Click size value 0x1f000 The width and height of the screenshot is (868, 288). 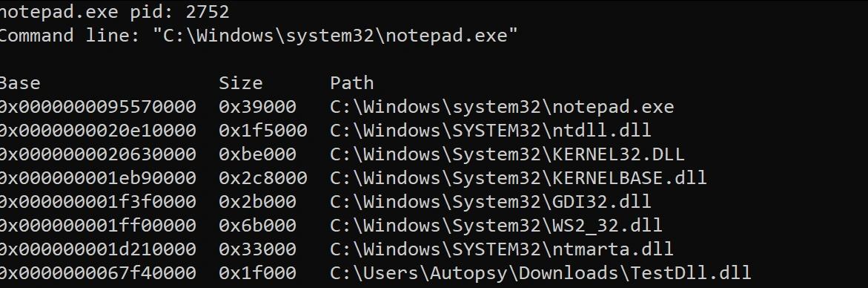(257, 273)
